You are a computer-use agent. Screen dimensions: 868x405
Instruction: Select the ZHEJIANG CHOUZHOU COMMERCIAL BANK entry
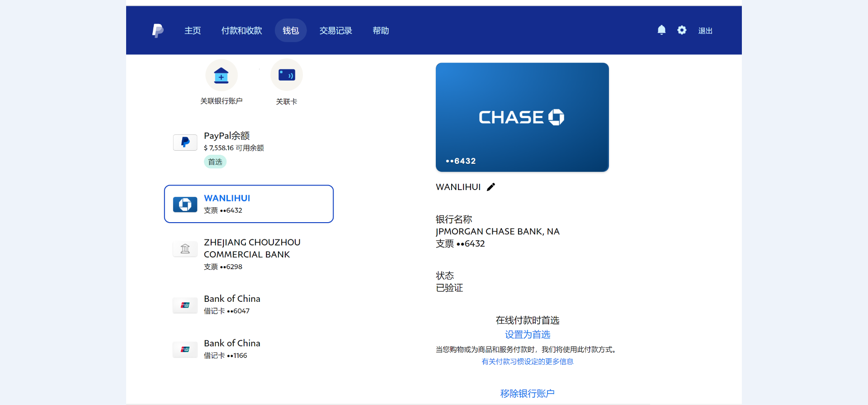[249, 254]
